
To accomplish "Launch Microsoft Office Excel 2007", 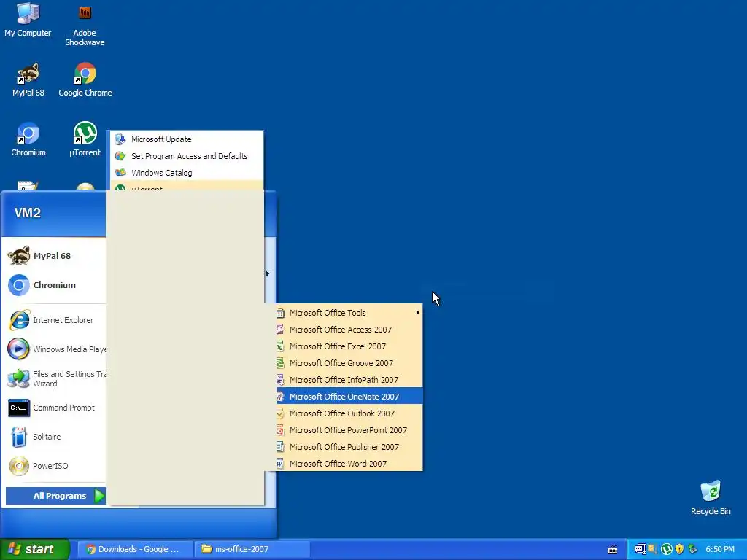I will 349,346.
